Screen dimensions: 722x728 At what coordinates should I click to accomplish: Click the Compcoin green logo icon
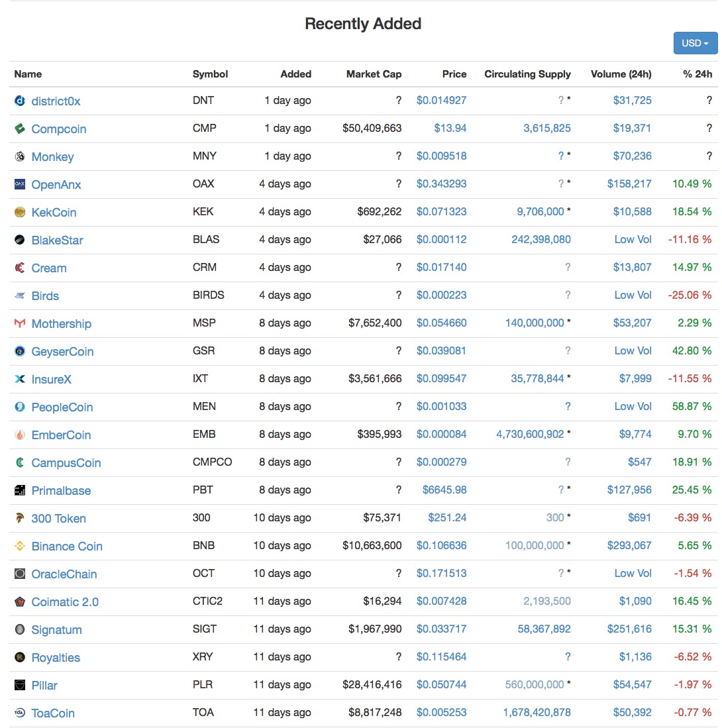point(19,129)
